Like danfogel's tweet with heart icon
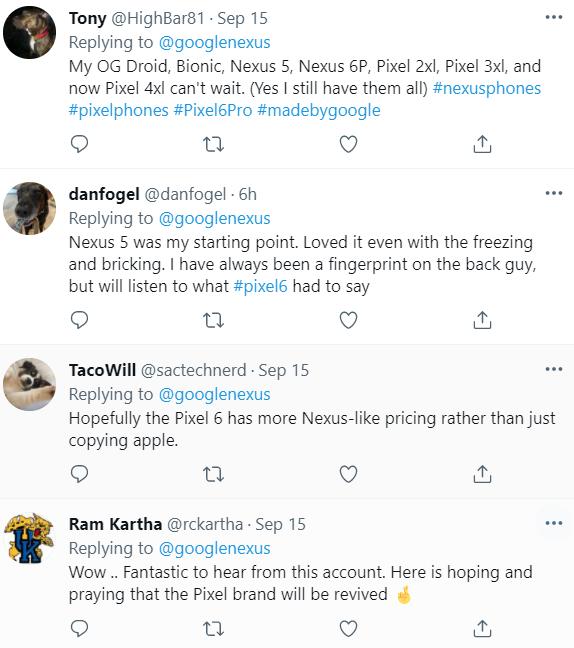 348,320
